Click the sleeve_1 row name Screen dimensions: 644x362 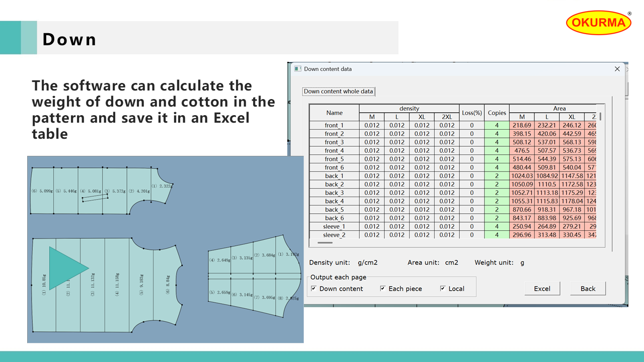pyautogui.click(x=334, y=226)
